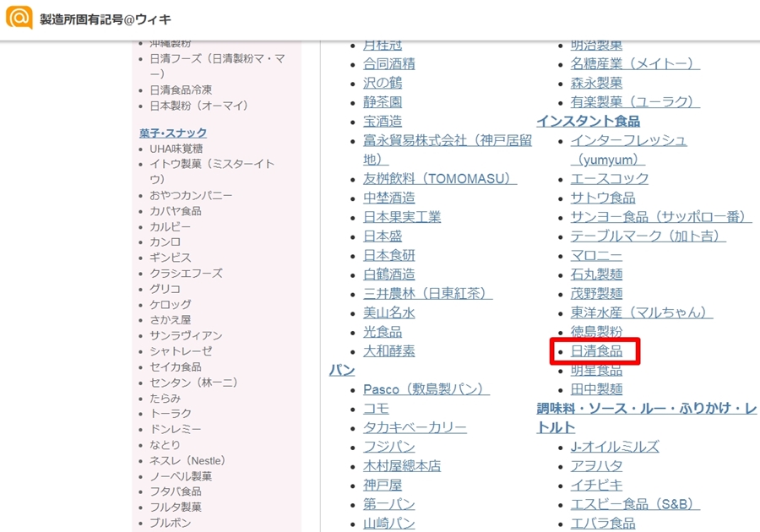
Task: Open 東洋水産（マルちゃん） link
Action: pos(642,312)
